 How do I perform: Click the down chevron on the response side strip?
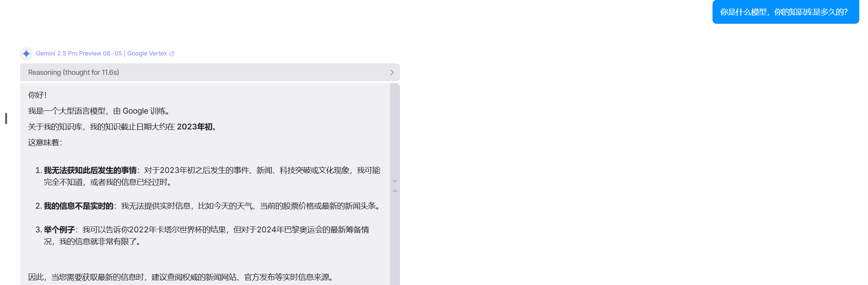(x=395, y=181)
